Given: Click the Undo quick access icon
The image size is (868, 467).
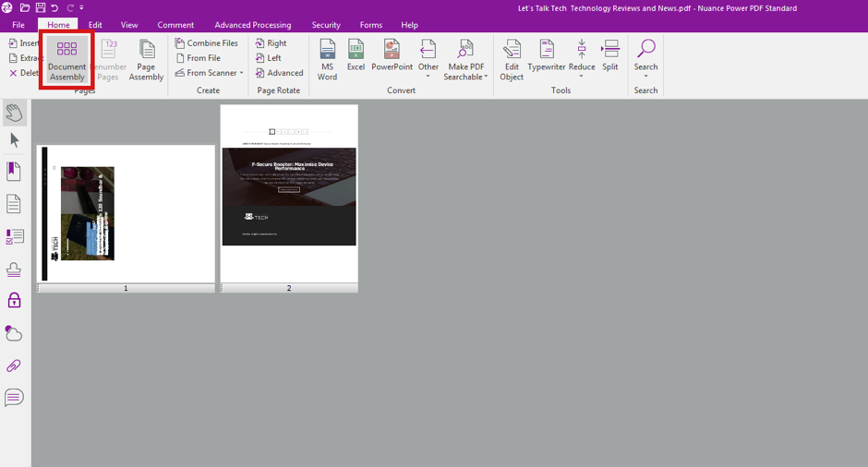Looking at the screenshot, I should (54, 7).
